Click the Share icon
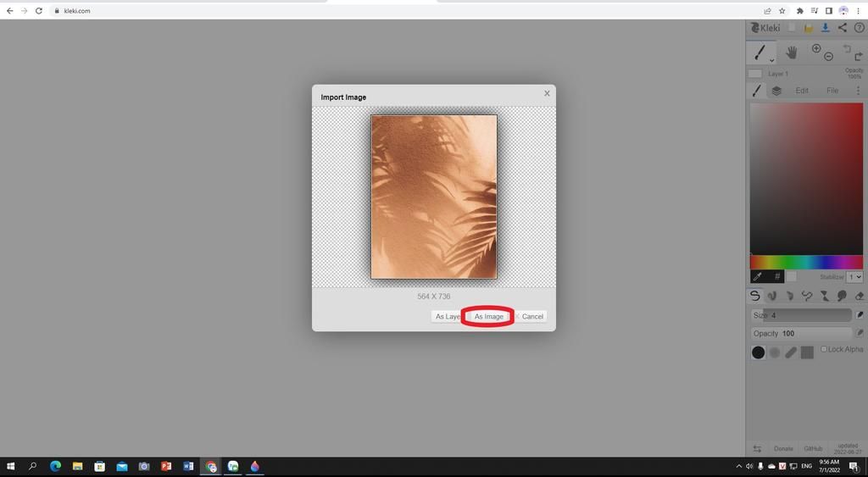The width and height of the screenshot is (868, 477). tap(842, 28)
